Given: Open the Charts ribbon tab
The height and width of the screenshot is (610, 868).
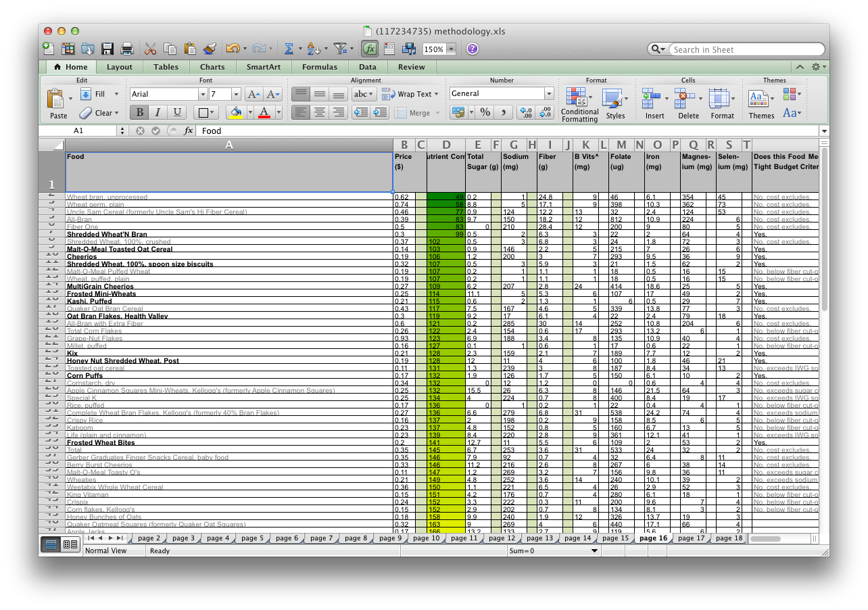Looking at the screenshot, I should pos(212,67).
